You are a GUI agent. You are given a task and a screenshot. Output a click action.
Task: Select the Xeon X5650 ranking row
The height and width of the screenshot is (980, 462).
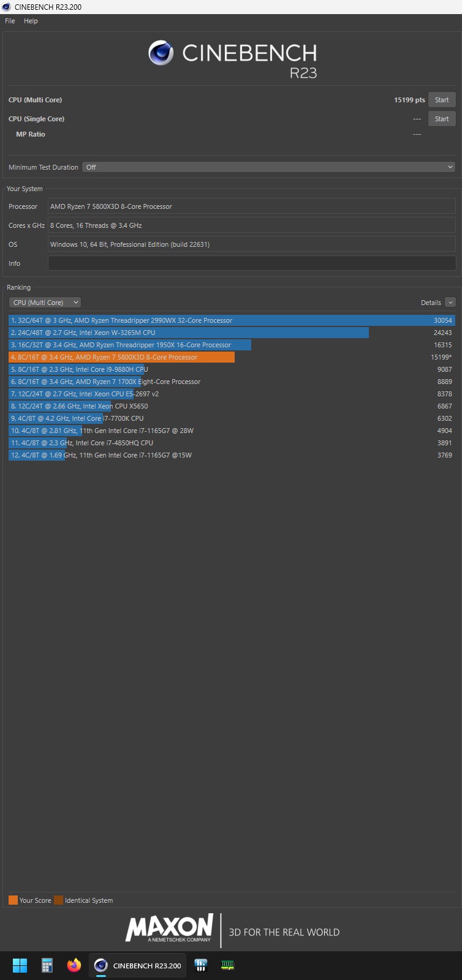pyautogui.click(x=232, y=406)
